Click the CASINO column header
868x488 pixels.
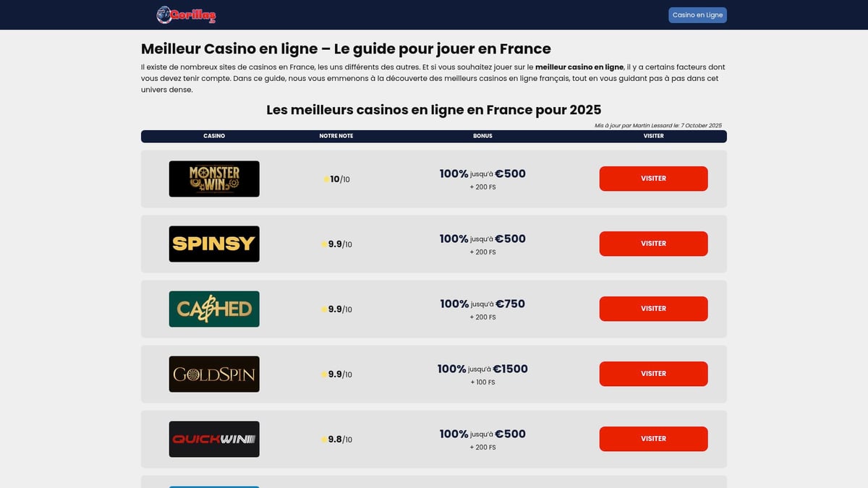click(x=214, y=136)
